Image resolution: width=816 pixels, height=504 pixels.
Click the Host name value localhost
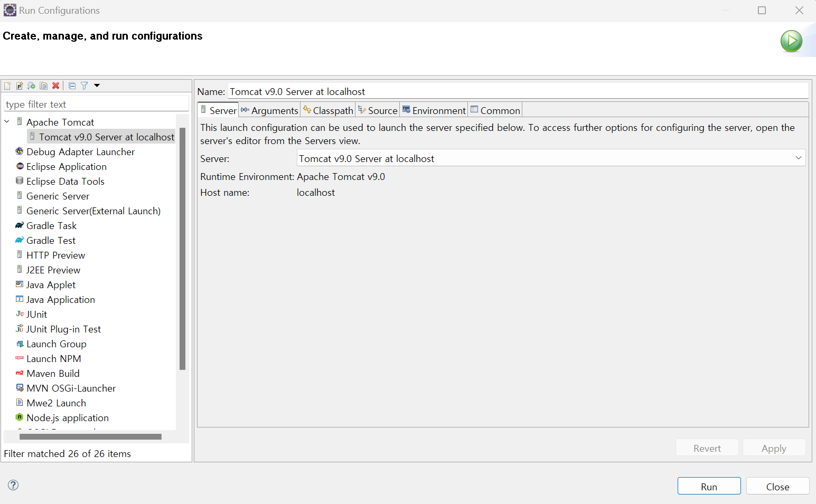coord(316,193)
